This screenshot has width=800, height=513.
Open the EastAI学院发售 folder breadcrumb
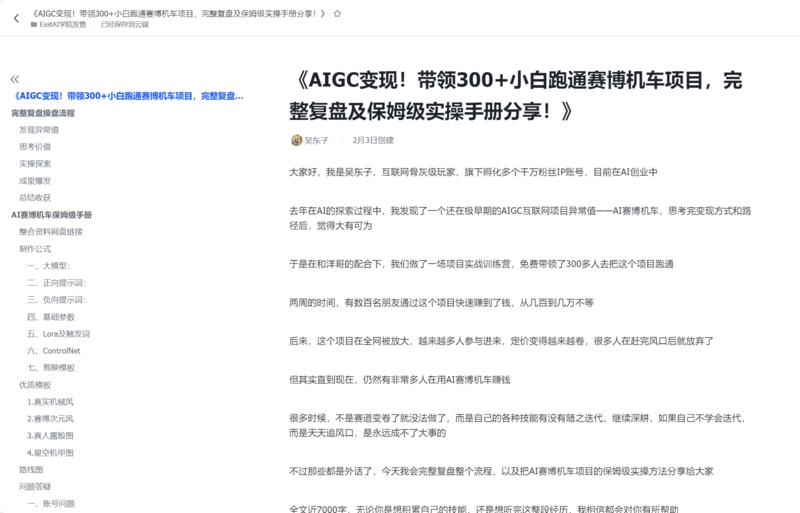[59, 25]
